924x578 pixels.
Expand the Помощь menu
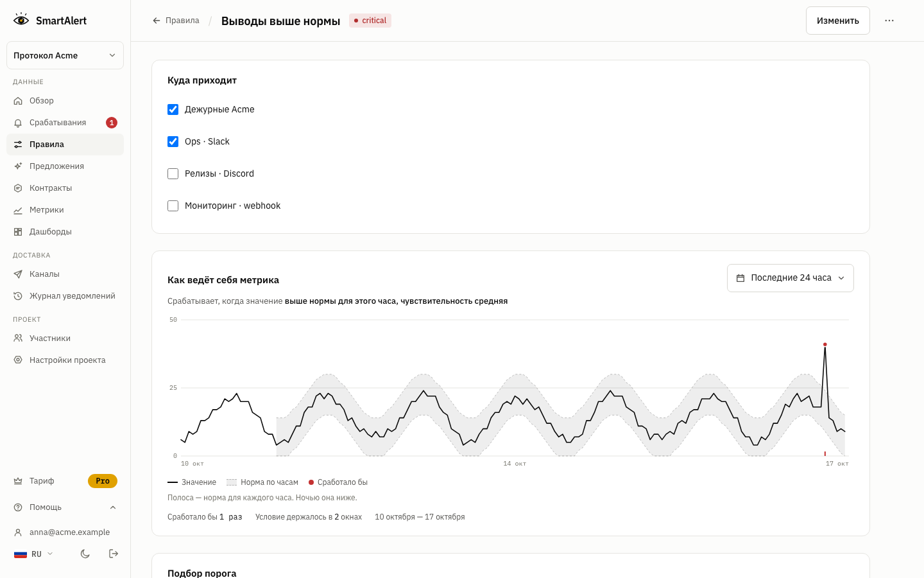coord(65,507)
